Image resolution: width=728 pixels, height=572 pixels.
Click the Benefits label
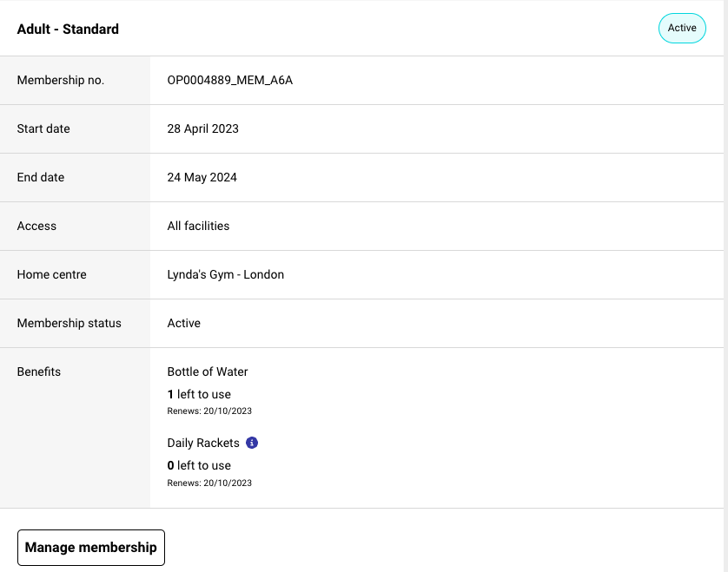(39, 371)
